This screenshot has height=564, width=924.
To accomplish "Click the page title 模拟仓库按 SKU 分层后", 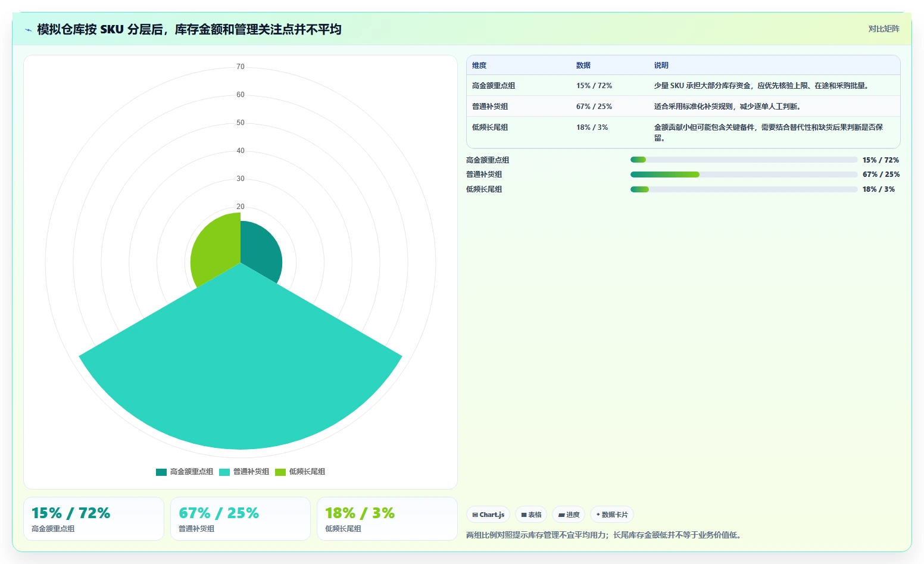I will pyautogui.click(x=189, y=29).
